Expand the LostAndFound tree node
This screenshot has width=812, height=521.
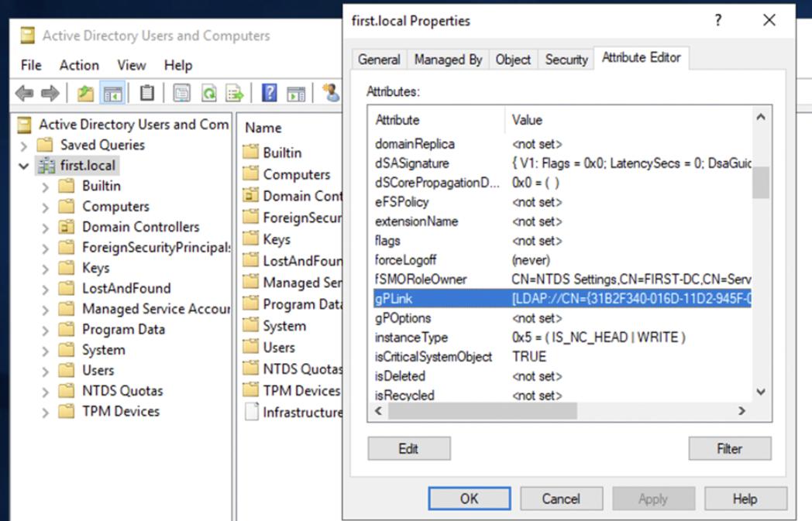click(45, 290)
